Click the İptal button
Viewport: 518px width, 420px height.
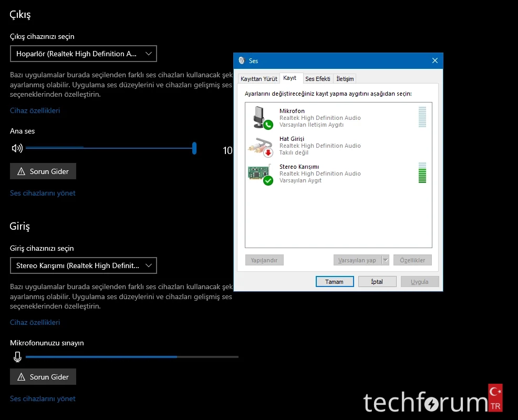(x=377, y=282)
